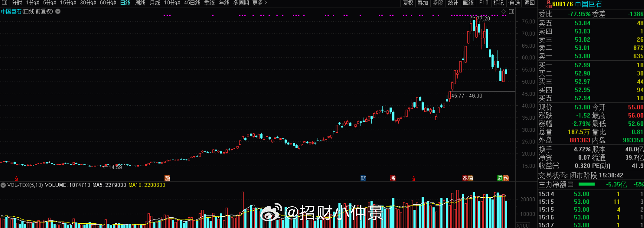Image resolution: width=644 pixels, height=228 pixels.
Task: Expand 更多 period options
Action: tap(260, 3)
